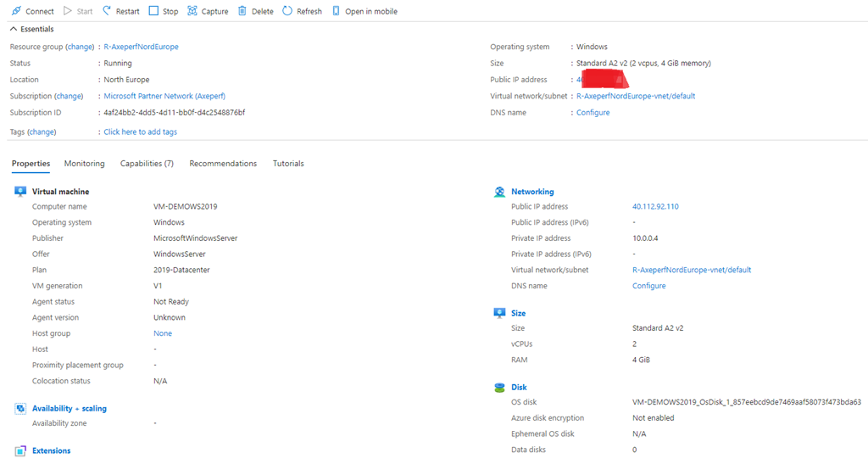The width and height of the screenshot is (868, 464).
Task: Open public IP address 40.112.92.110
Action: point(655,207)
